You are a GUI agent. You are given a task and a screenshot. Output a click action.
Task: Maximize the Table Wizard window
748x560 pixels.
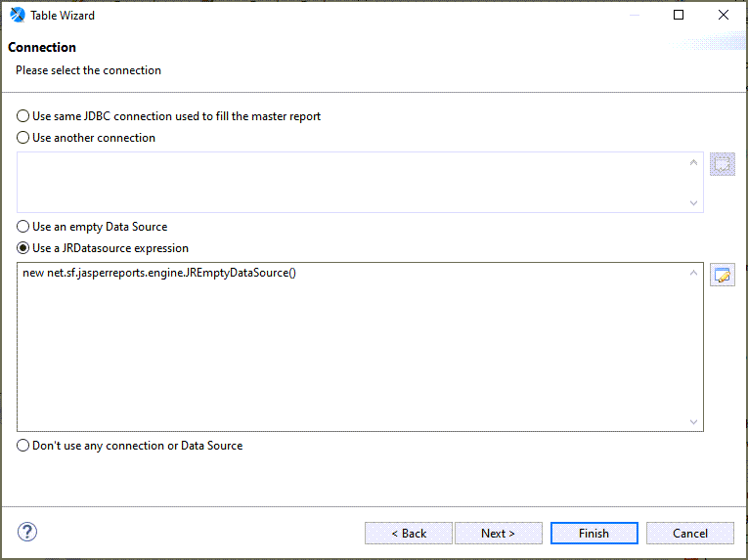(679, 15)
